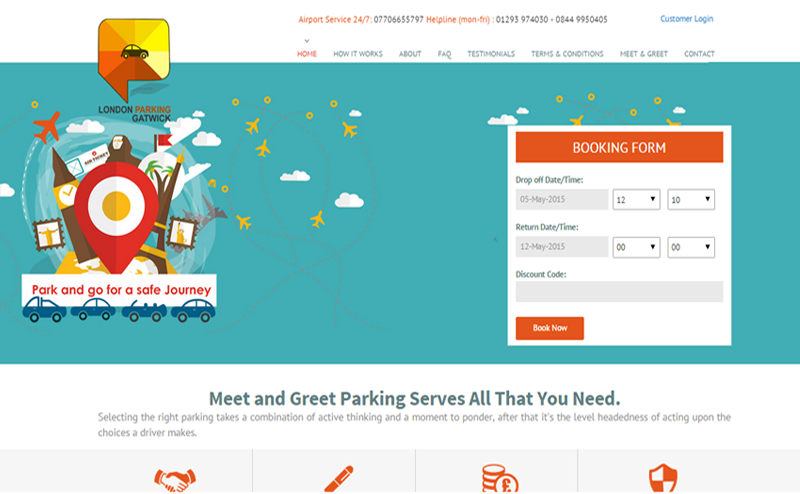Click the Book Now button
This screenshot has width=800, height=494.
[549, 328]
